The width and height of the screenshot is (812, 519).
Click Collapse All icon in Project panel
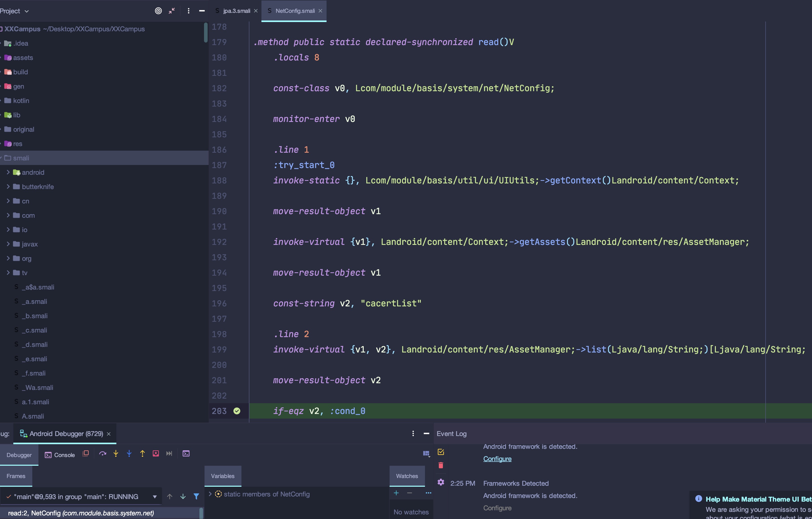[x=172, y=11]
